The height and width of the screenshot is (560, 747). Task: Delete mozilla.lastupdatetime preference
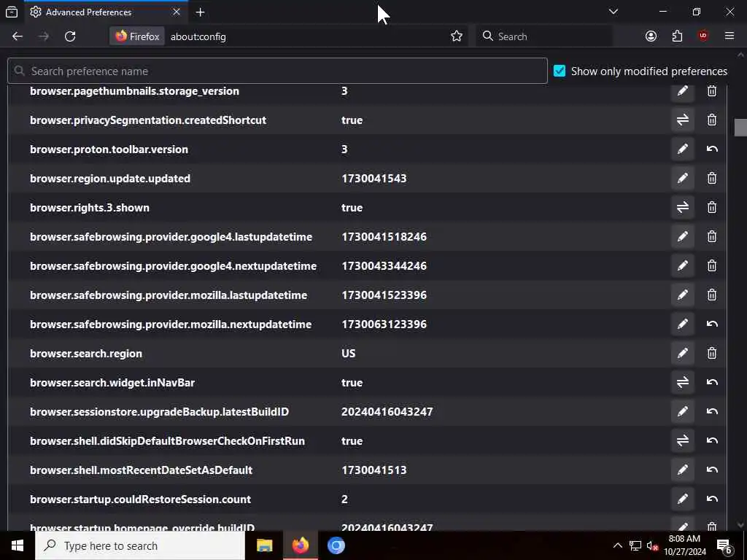click(x=712, y=295)
